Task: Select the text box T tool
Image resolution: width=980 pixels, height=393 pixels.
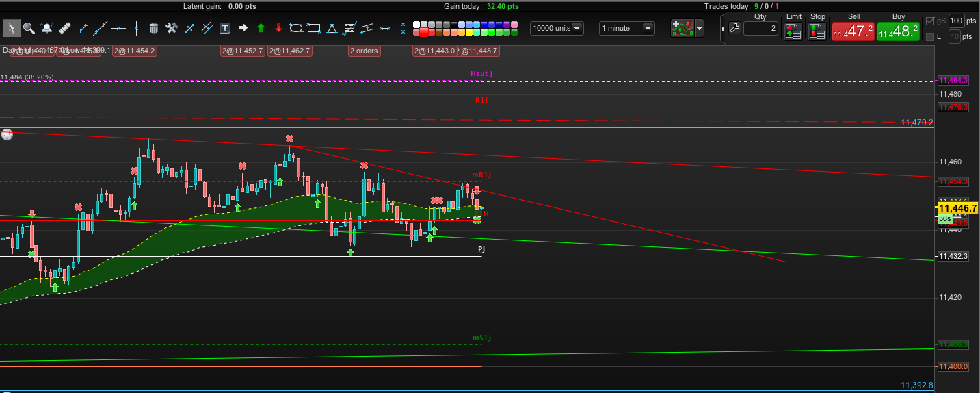Action: point(225,28)
